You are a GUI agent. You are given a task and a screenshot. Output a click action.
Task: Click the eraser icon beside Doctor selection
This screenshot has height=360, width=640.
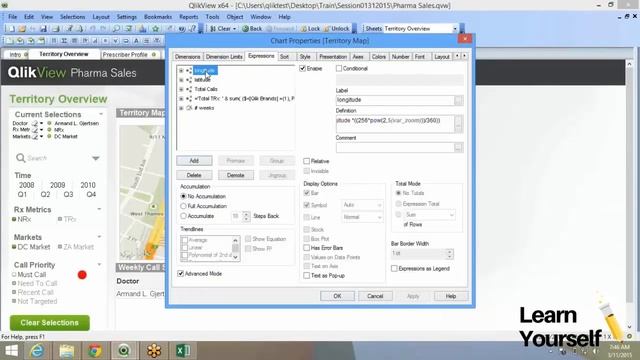35,123
